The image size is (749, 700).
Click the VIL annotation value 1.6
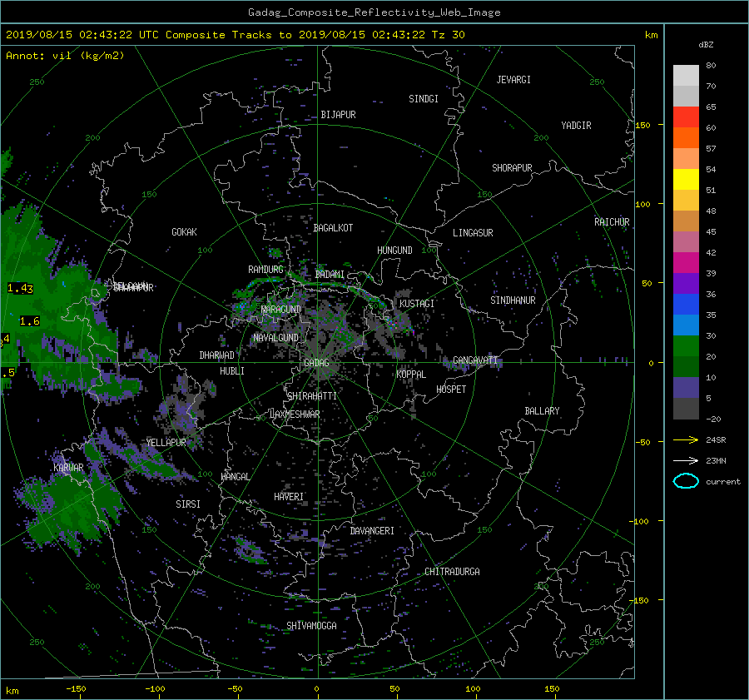click(x=30, y=321)
